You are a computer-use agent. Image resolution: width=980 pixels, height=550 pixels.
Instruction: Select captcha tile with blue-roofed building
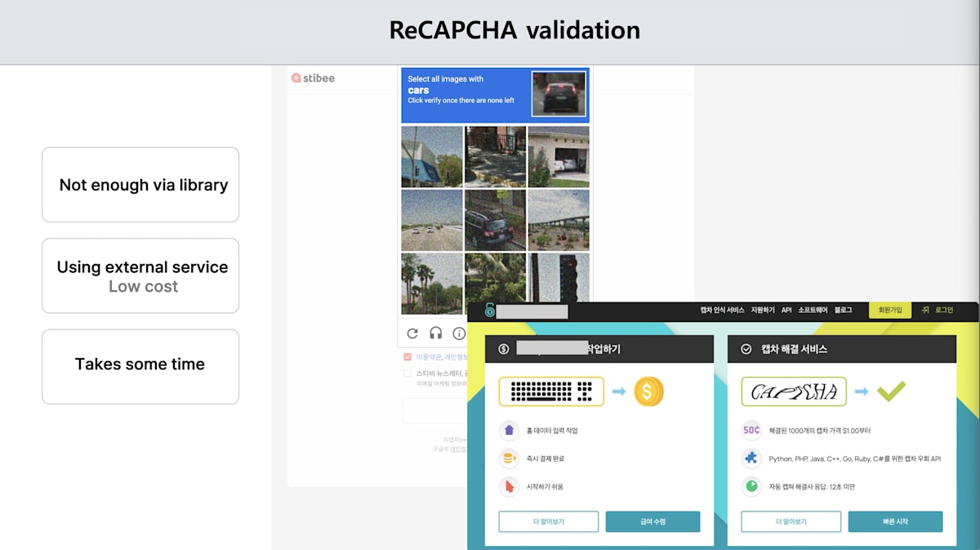pos(432,157)
